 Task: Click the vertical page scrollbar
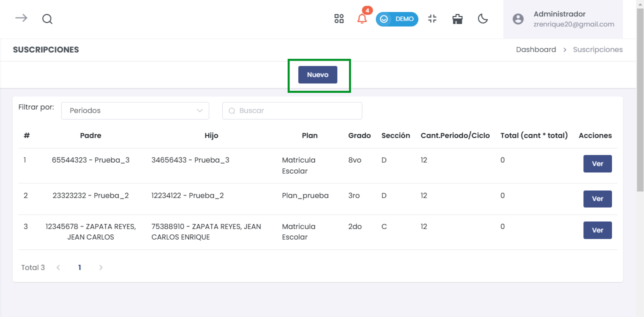click(x=640, y=100)
